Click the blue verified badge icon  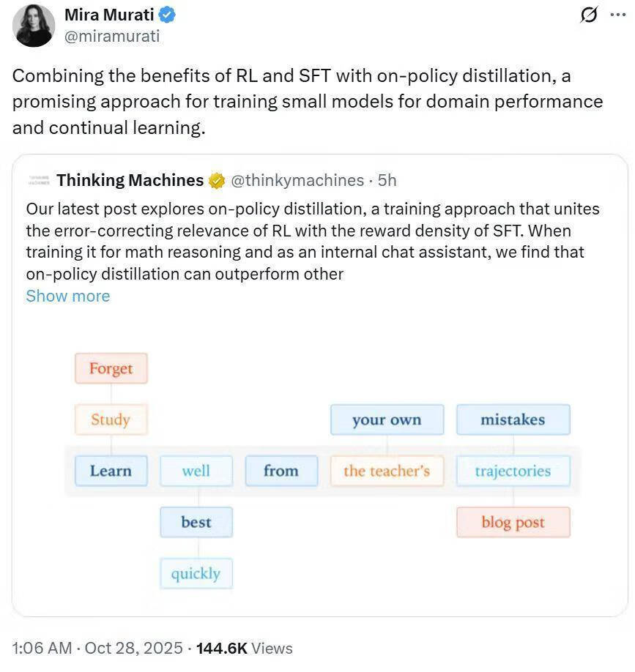[167, 15]
